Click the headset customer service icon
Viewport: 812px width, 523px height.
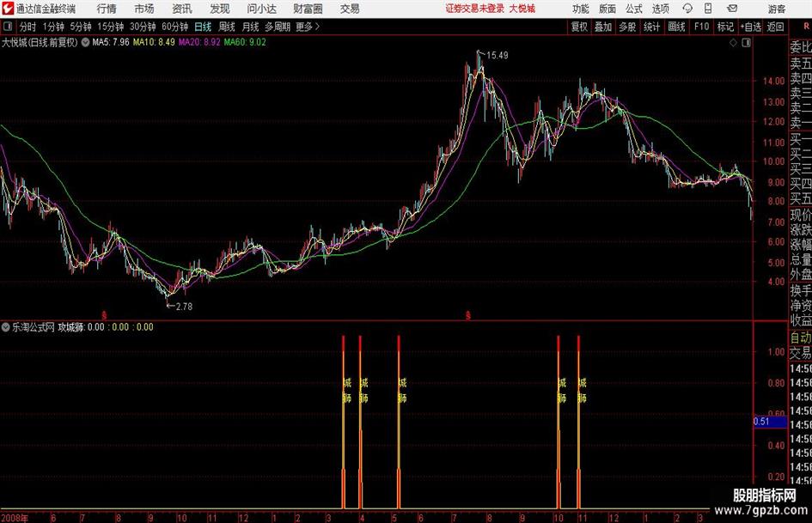point(687,9)
